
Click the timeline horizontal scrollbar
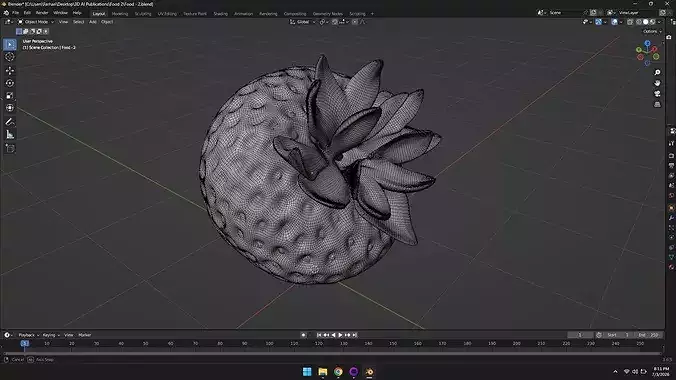click(331, 354)
